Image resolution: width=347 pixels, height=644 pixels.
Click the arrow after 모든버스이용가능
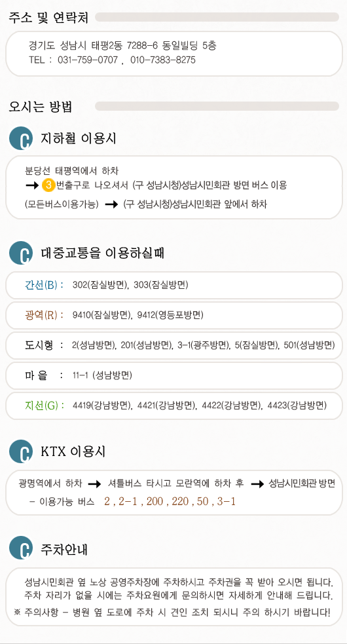[111, 205]
